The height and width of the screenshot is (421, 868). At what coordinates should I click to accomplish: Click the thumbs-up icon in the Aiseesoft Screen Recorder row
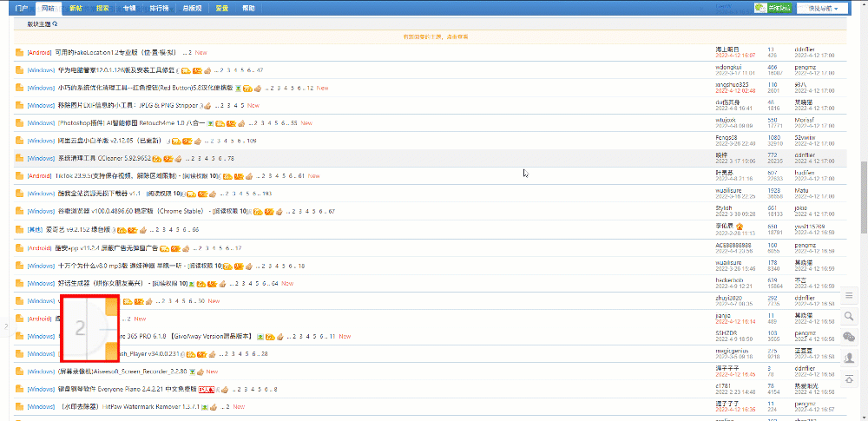tap(201, 372)
